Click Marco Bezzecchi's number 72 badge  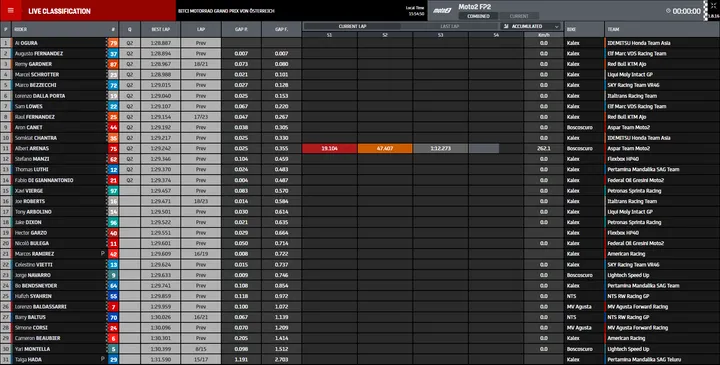tap(113, 85)
